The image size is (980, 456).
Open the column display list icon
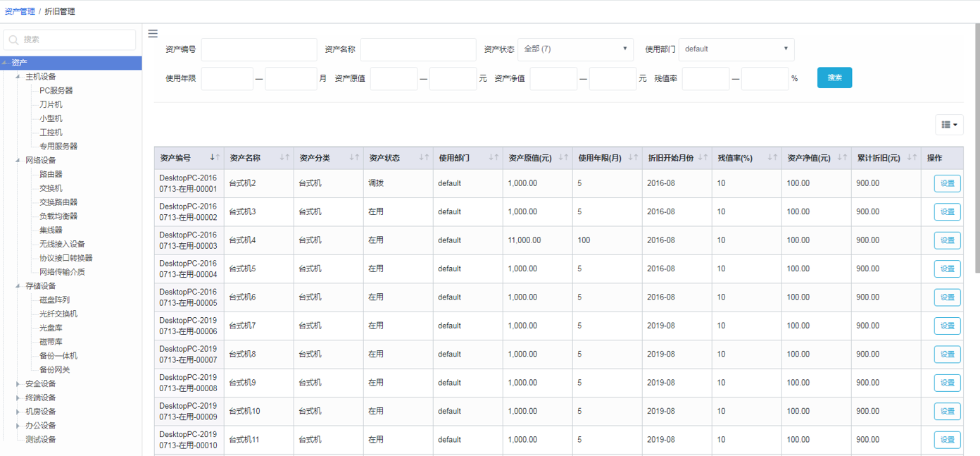tap(949, 125)
